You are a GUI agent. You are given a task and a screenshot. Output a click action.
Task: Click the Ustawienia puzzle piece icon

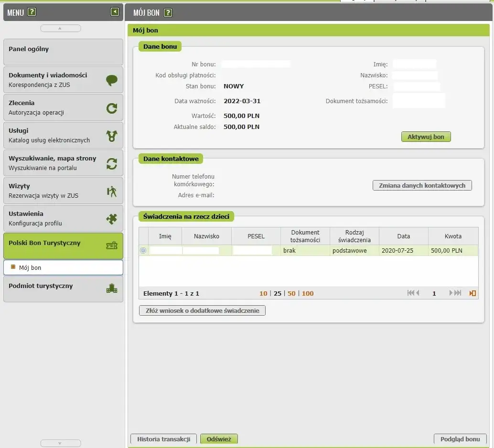[112, 219]
